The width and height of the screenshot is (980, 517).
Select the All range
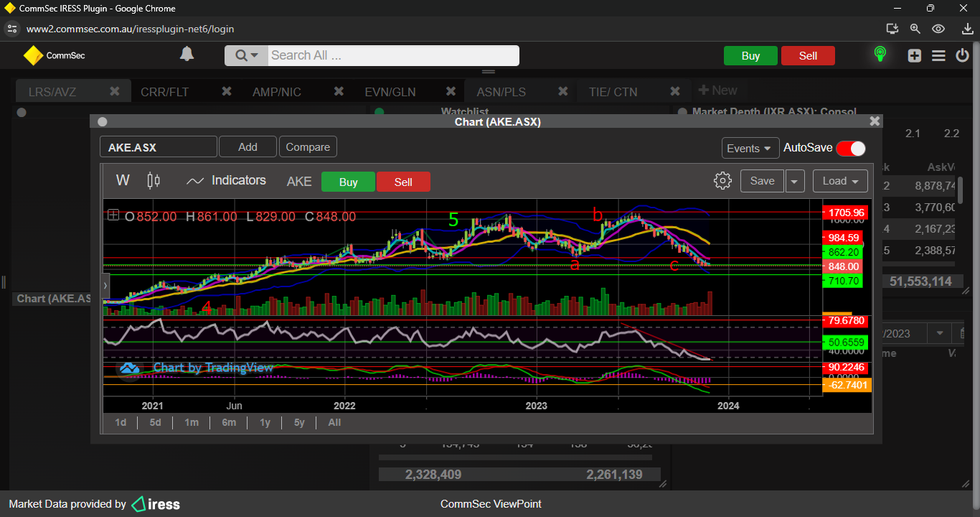pyautogui.click(x=334, y=422)
